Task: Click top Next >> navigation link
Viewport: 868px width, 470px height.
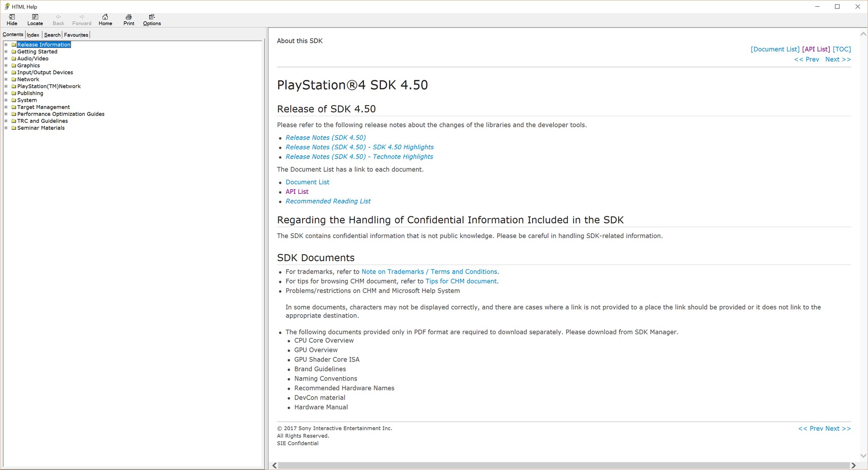Action: (838, 59)
